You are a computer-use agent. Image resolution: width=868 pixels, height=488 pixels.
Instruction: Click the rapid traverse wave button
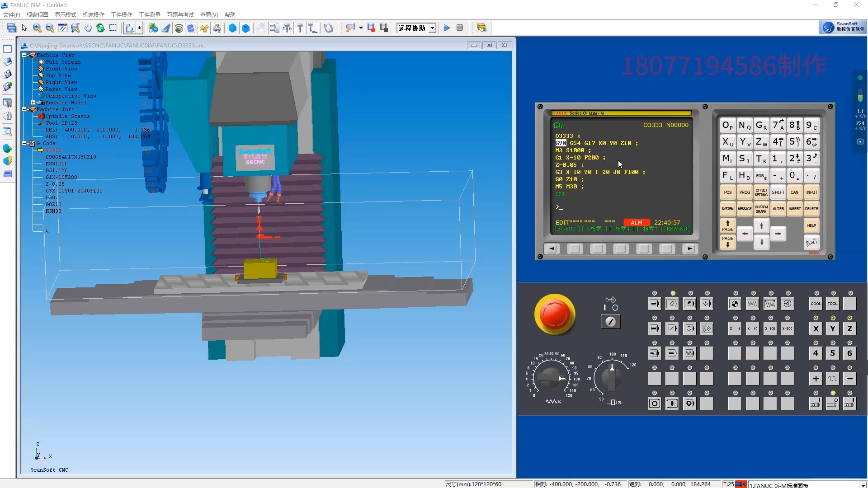pyautogui.click(x=833, y=379)
